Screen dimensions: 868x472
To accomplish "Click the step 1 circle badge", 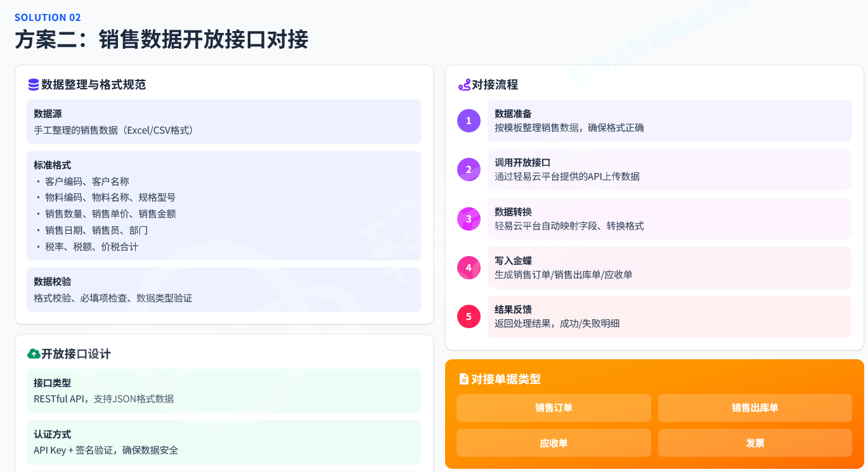I will point(469,120).
